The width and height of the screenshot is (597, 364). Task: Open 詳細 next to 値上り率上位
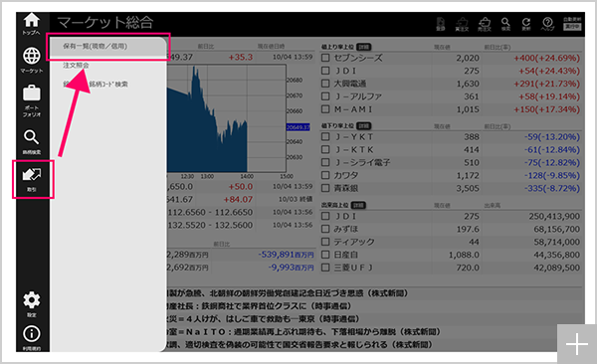(364, 47)
